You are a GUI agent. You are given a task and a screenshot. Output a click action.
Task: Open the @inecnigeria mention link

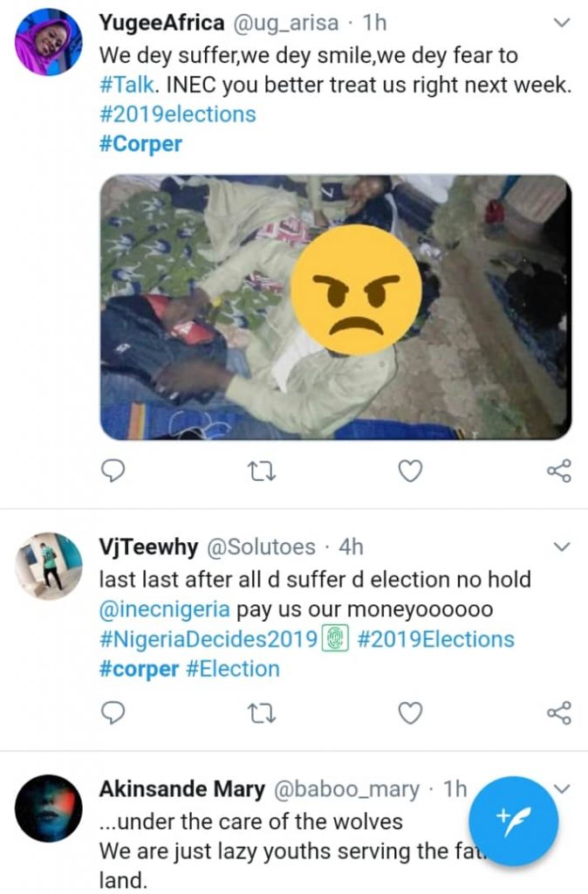point(164,609)
